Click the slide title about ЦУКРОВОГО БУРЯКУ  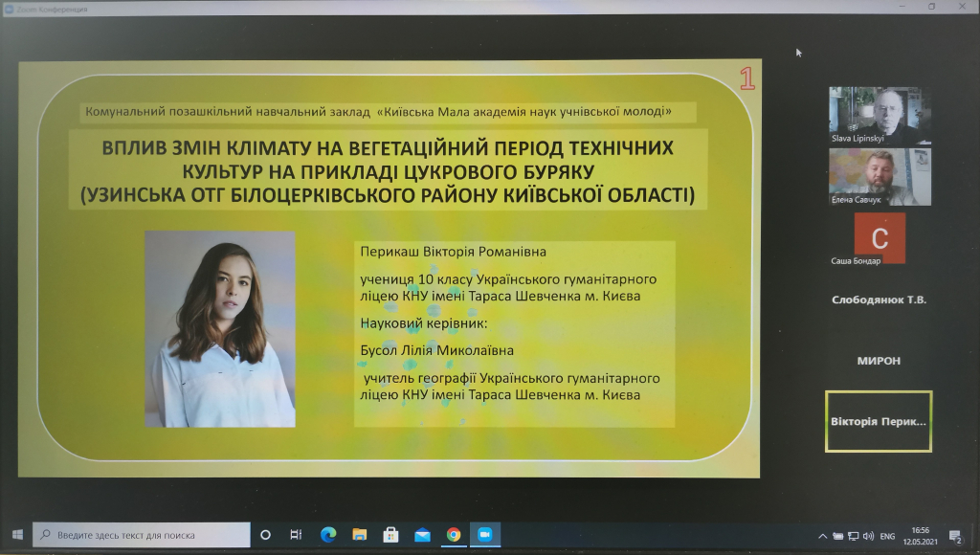tap(388, 171)
